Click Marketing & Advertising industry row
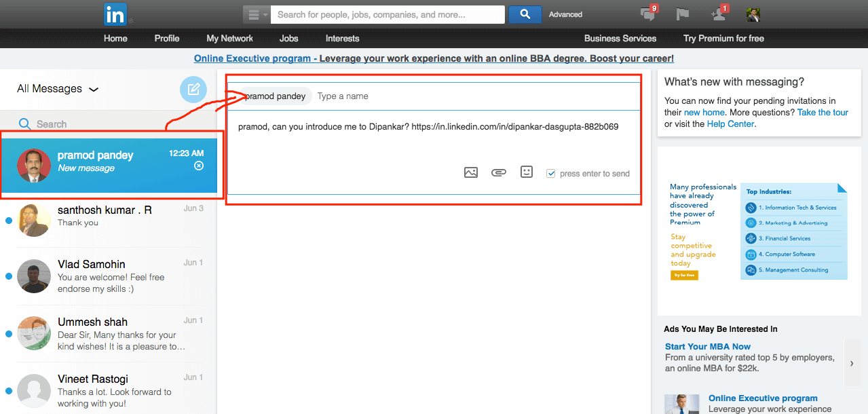 coord(794,223)
